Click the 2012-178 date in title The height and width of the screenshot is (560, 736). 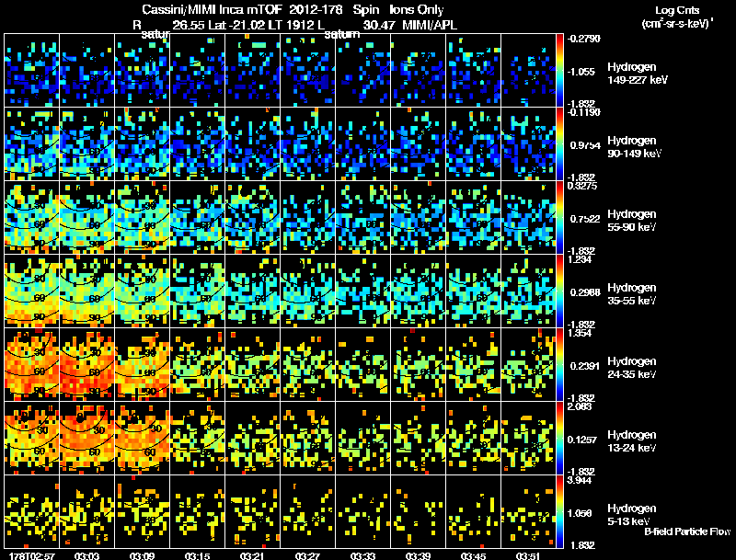tap(316, 9)
